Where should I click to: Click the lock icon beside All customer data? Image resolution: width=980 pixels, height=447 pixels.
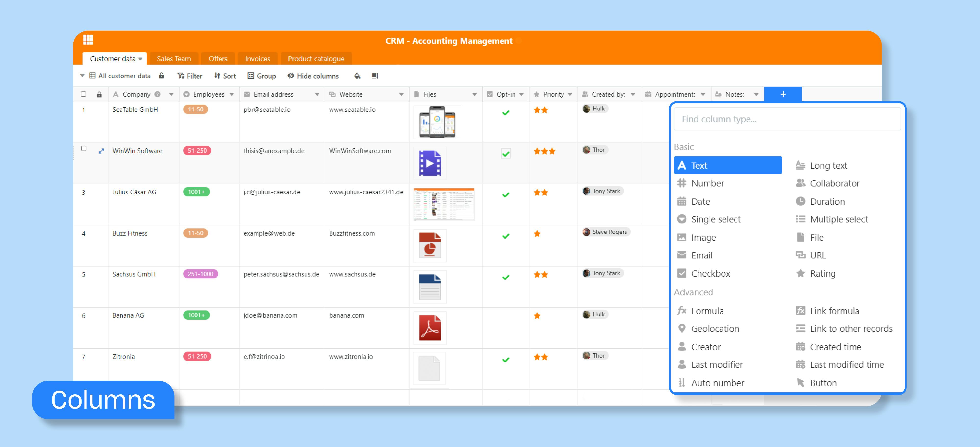(161, 76)
